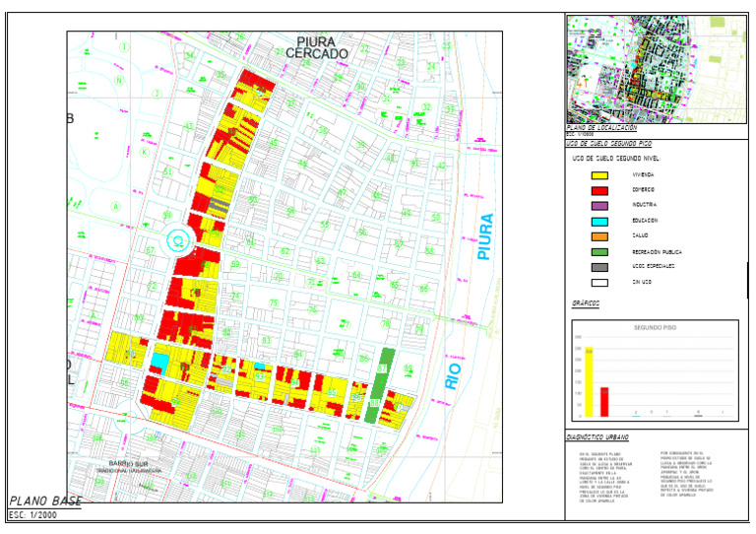Select the 'SEGUNDO PISO' chart title
This screenshot has width=756, height=534.
pos(655,327)
